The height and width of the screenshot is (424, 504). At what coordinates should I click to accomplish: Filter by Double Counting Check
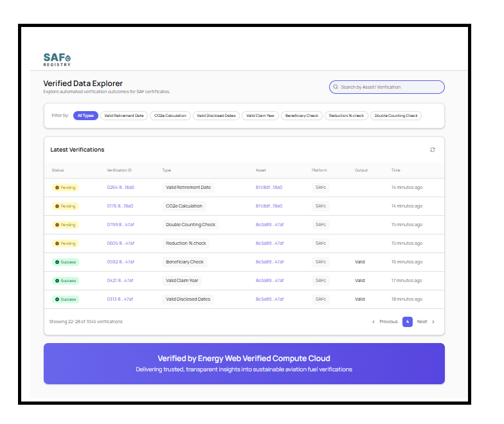(x=396, y=116)
